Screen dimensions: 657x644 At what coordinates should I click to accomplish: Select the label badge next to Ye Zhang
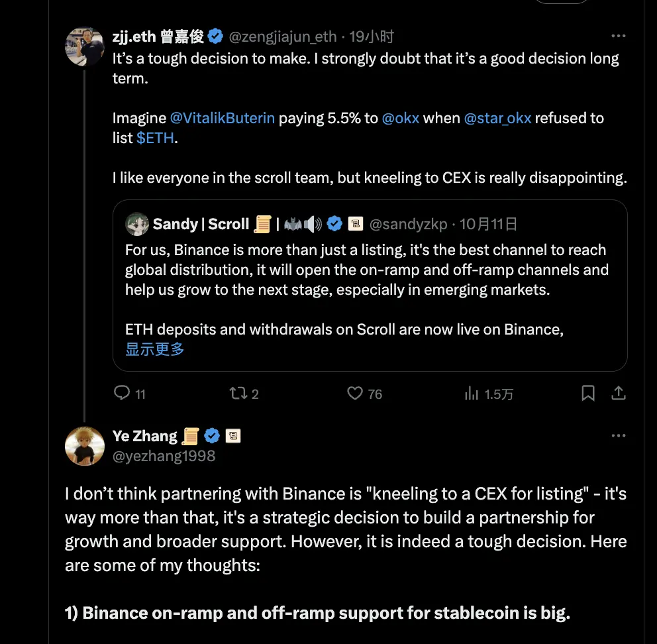(233, 436)
